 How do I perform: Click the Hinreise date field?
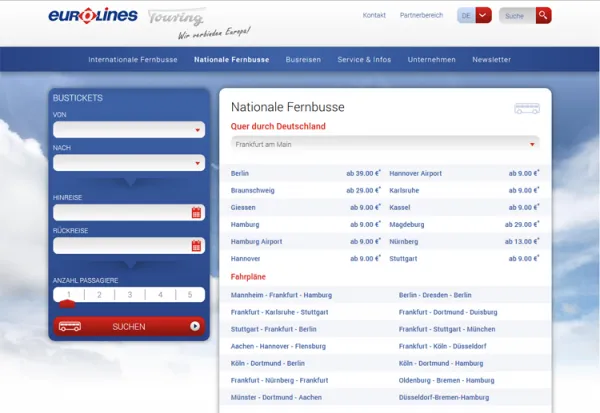[129, 212]
